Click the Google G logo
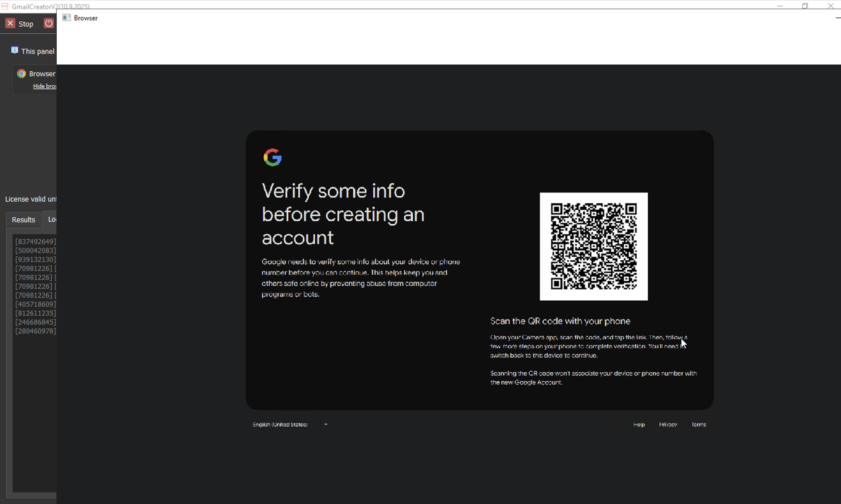Image resolution: width=841 pixels, height=504 pixels. tap(273, 157)
